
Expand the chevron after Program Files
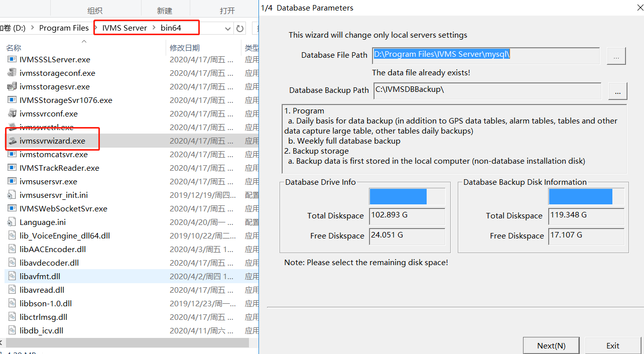pyautogui.click(x=95, y=28)
